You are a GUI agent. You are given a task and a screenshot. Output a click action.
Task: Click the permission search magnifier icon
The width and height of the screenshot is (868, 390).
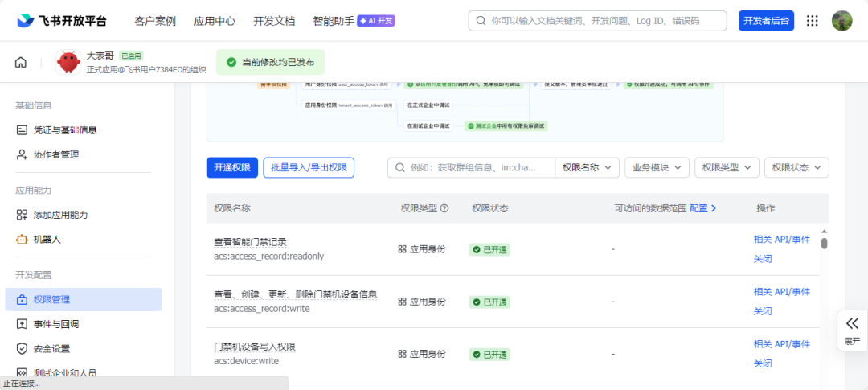399,167
